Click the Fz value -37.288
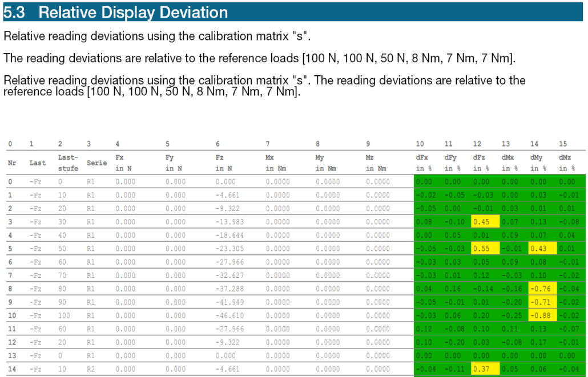 pos(229,289)
